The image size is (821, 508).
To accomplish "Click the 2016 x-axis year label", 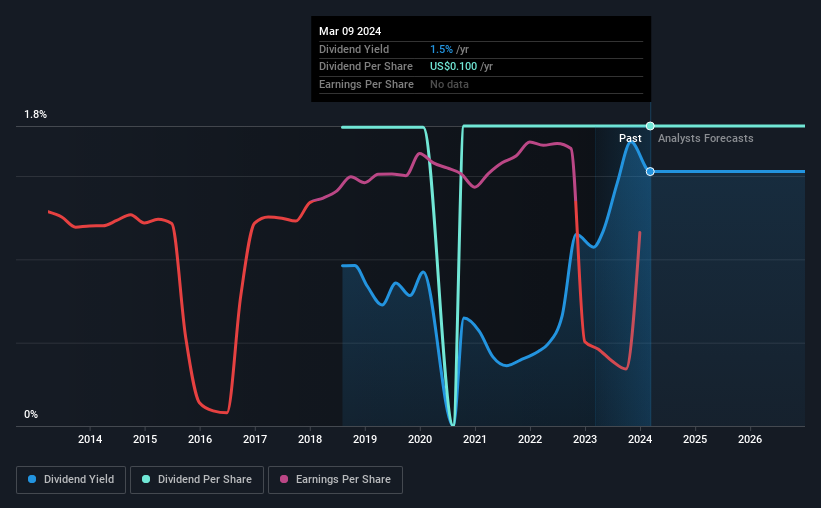I will (200, 439).
